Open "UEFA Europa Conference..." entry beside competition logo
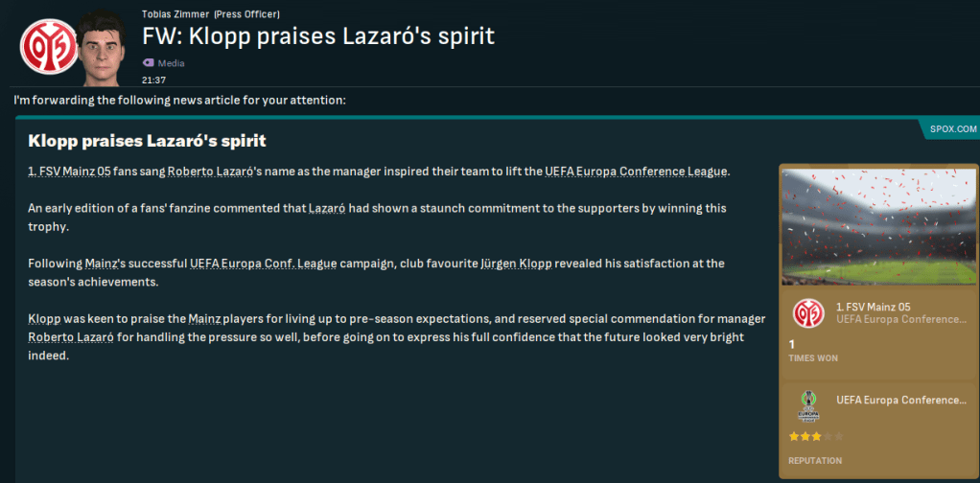The width and height of the screenshot is (980, 483). click(900, 400)
